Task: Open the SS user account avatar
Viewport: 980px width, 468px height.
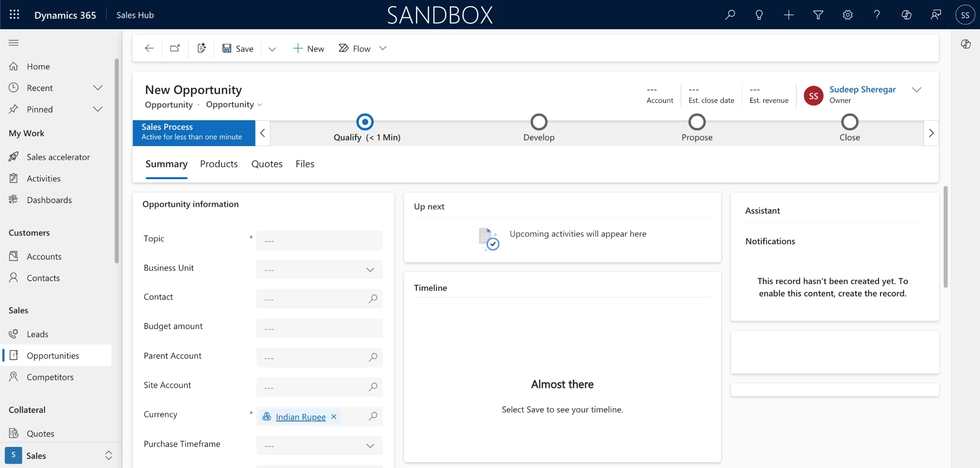Action: click(x=965, y=15)
